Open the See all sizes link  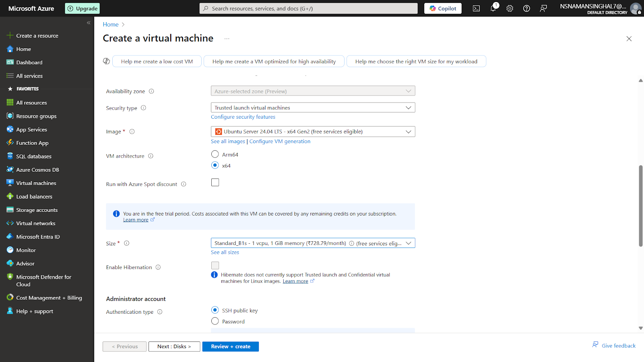coord(225,252)
